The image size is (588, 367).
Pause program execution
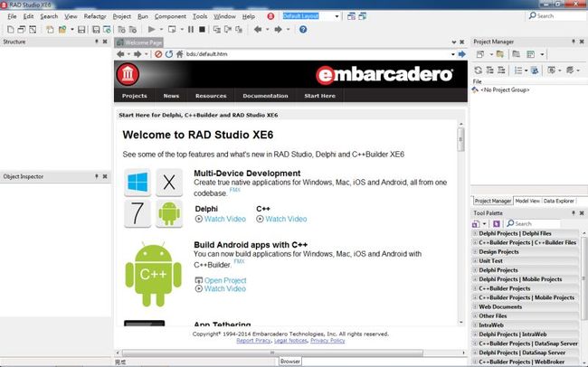[191, 29]
